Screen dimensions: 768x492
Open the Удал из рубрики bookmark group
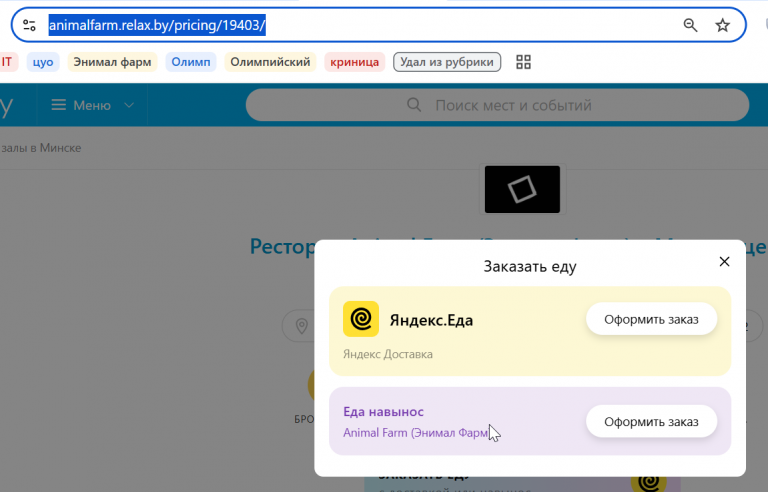[x=447, y=62]
